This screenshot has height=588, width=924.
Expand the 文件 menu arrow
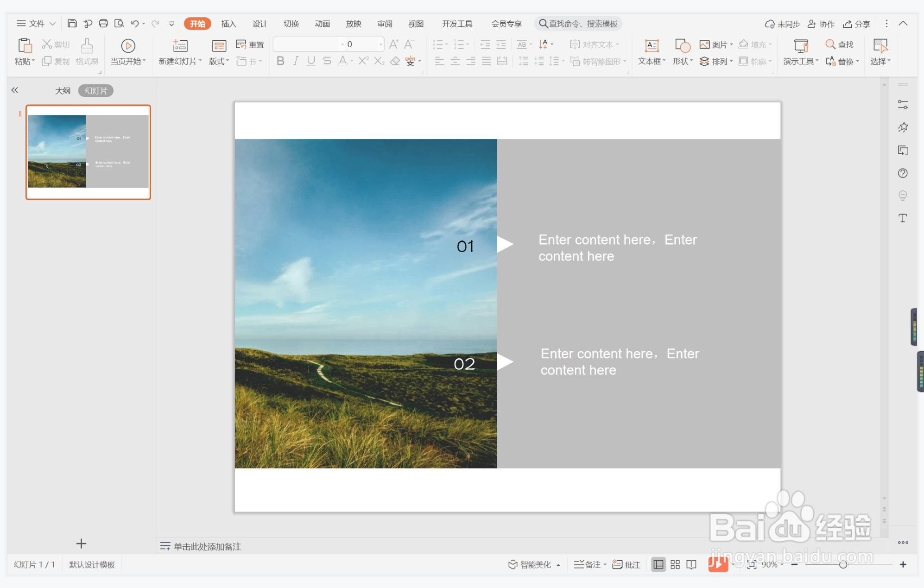click(x=53, y=24)
